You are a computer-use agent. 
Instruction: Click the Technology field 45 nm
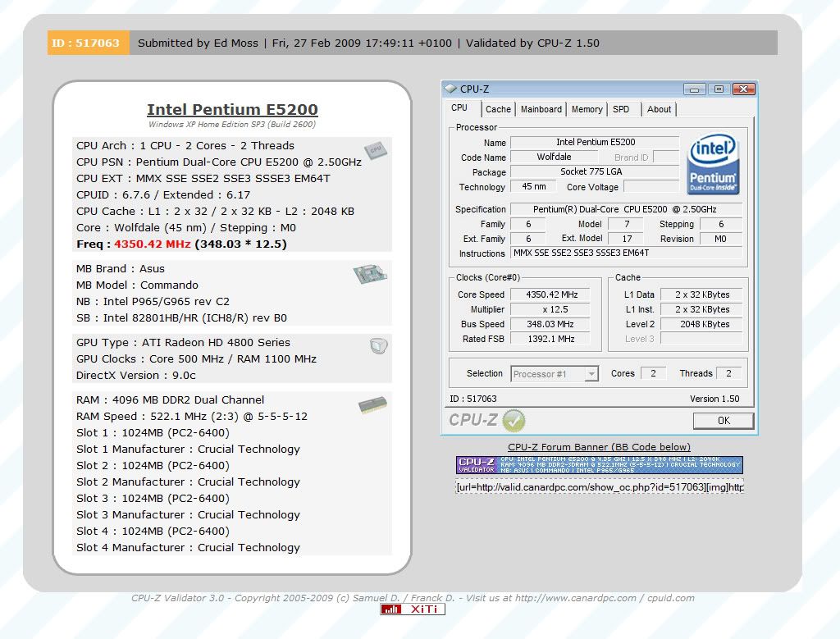(x=533, y=186)
